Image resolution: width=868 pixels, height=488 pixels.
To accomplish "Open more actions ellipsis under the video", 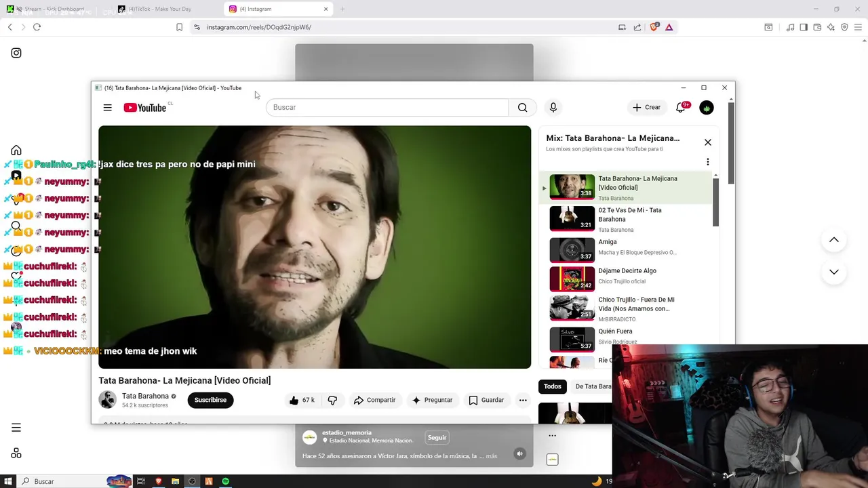I will tap(523, 400).
